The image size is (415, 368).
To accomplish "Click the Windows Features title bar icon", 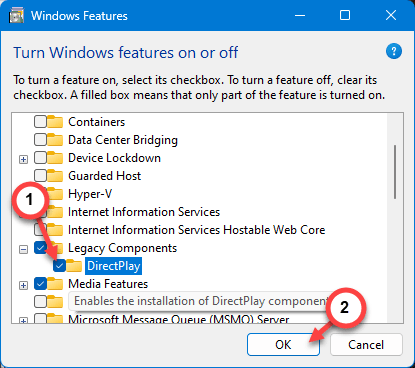I will point(16,16).
